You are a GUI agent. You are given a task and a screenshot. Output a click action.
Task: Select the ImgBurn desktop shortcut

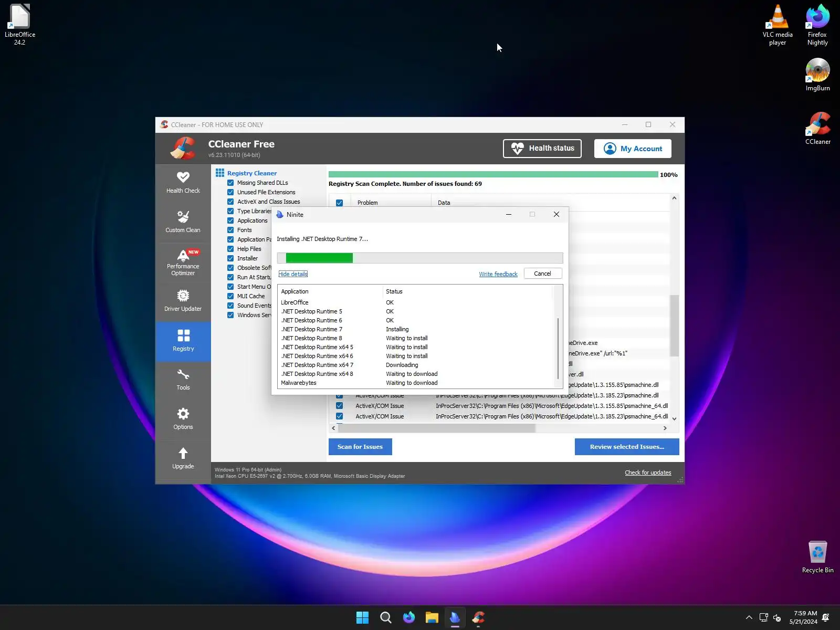(817, 74)
